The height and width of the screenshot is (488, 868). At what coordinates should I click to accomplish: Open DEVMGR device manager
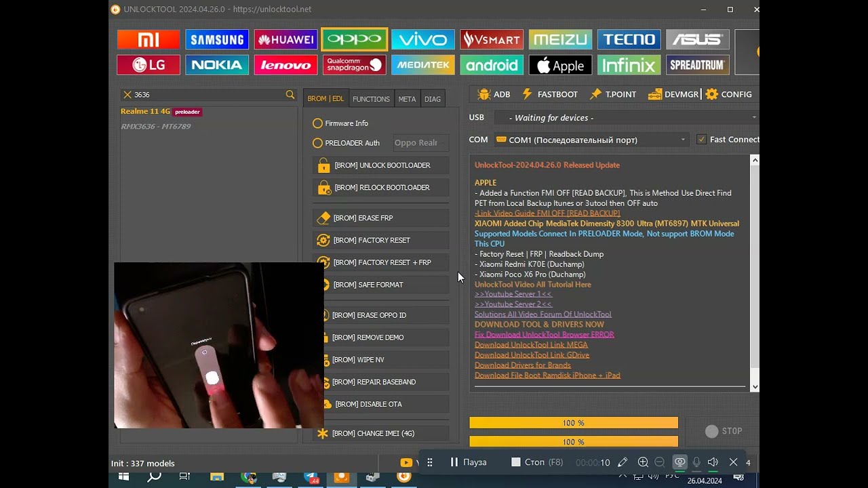pos(673,94)
